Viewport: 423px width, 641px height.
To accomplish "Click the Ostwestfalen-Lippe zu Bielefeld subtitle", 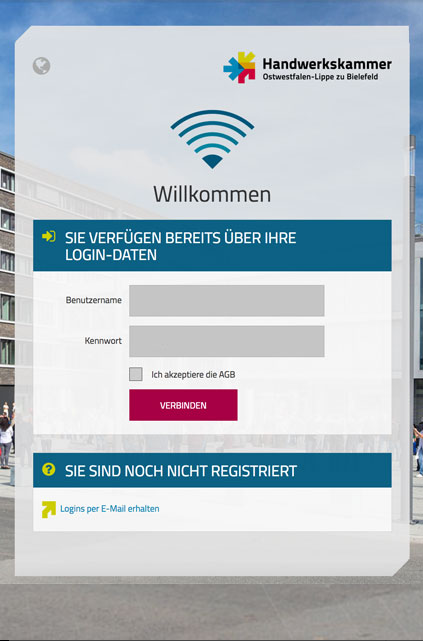I will [x=320, y=77].
